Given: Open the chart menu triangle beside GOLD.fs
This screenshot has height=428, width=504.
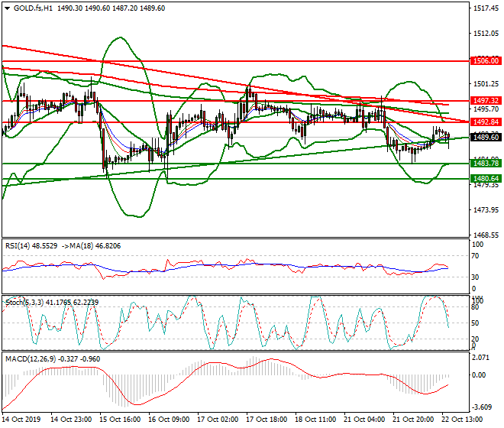Looking at the screenshot, I should click(8, 8).
